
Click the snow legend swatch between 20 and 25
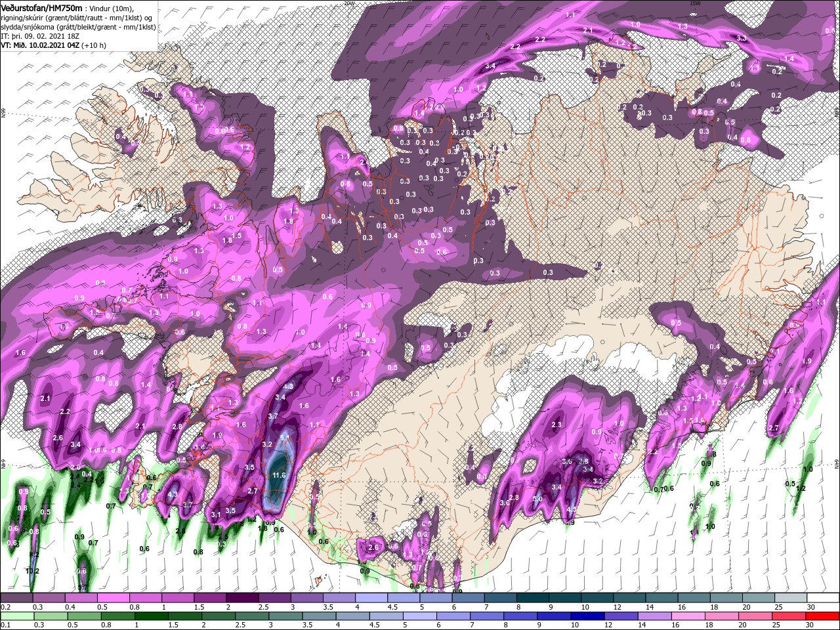(x=759, y=598)
